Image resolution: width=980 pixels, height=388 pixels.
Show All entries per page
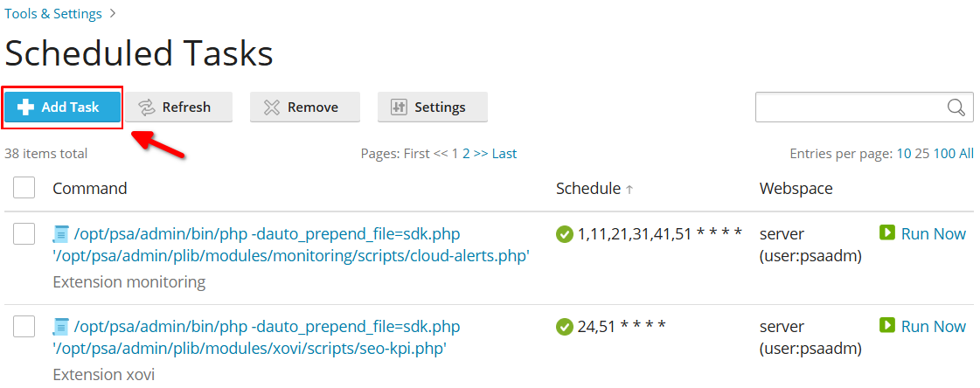coord(966,154)
